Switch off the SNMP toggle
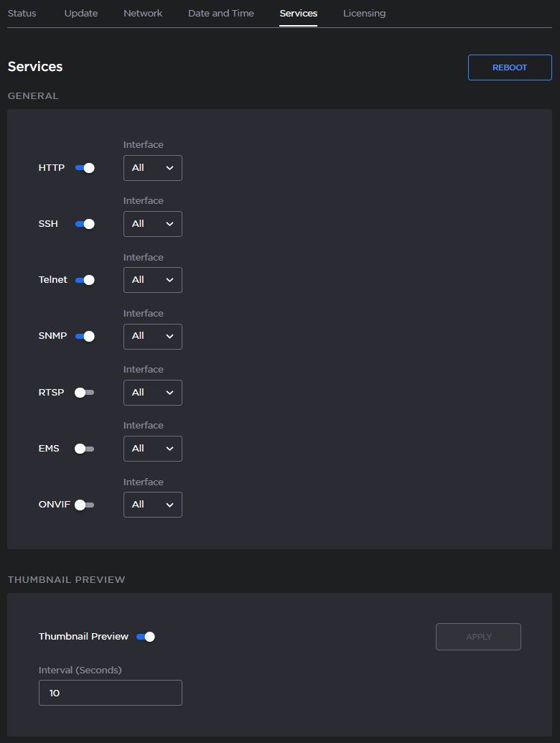The width and height of the screenshot is (560, 743). pyautogui.click(x=85, y=336)
